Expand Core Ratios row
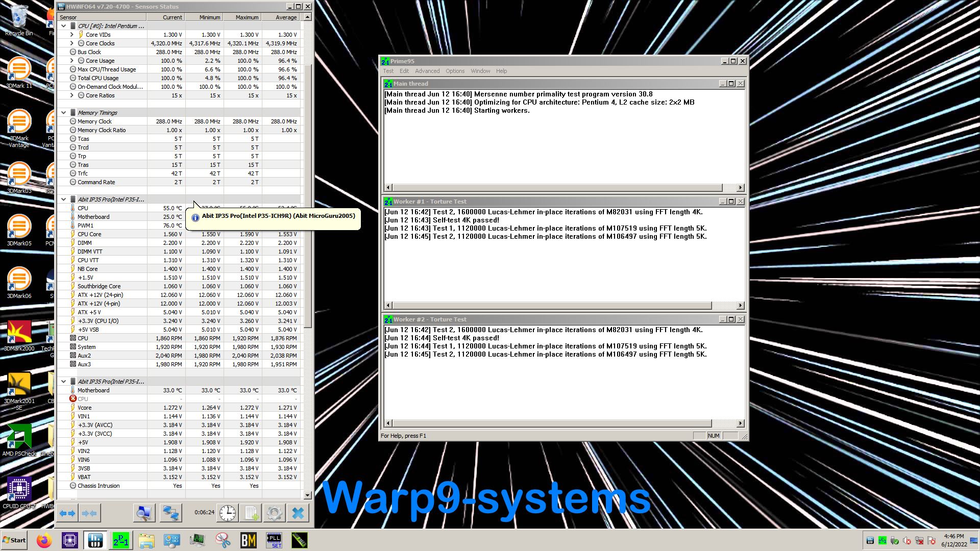This screenshot has width=980, height=551. (x=72, y=95)
